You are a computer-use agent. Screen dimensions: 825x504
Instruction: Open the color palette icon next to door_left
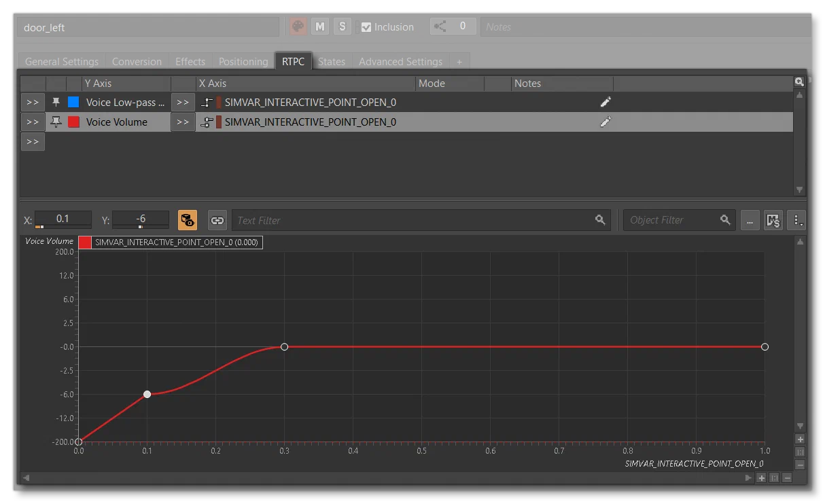(x=298, y=26)
